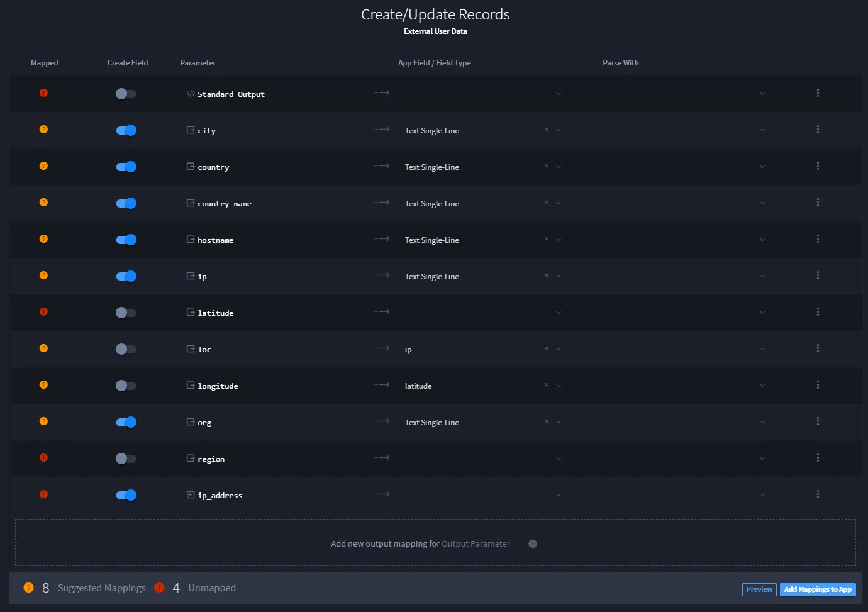Open the three-dot menu for hostname row
This screenshot has width=868, height=612.
click(818, 239)
